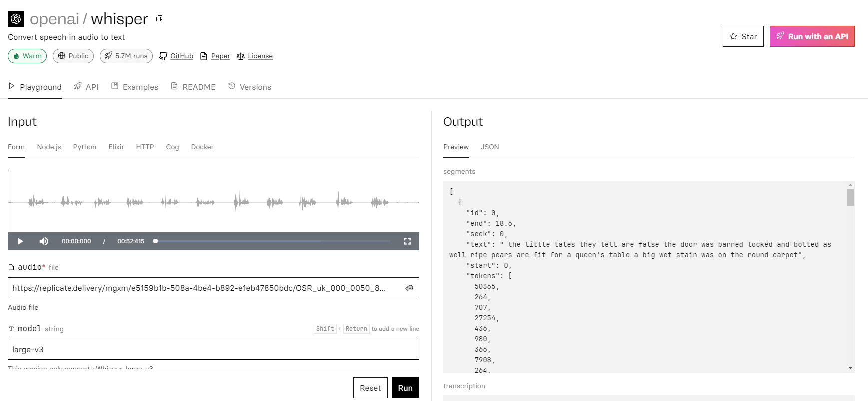Click the "transcription" output label
This screenshot has width=868, height=401.
464,386
